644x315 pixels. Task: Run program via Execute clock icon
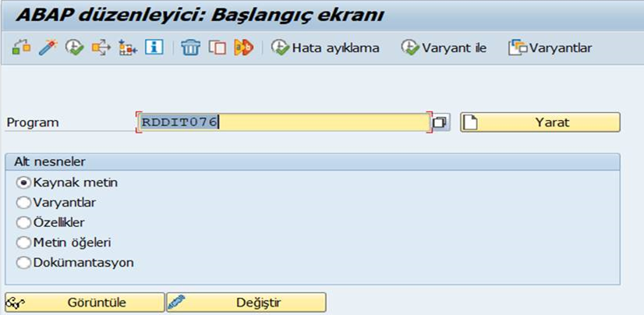[x=75, y=48]
